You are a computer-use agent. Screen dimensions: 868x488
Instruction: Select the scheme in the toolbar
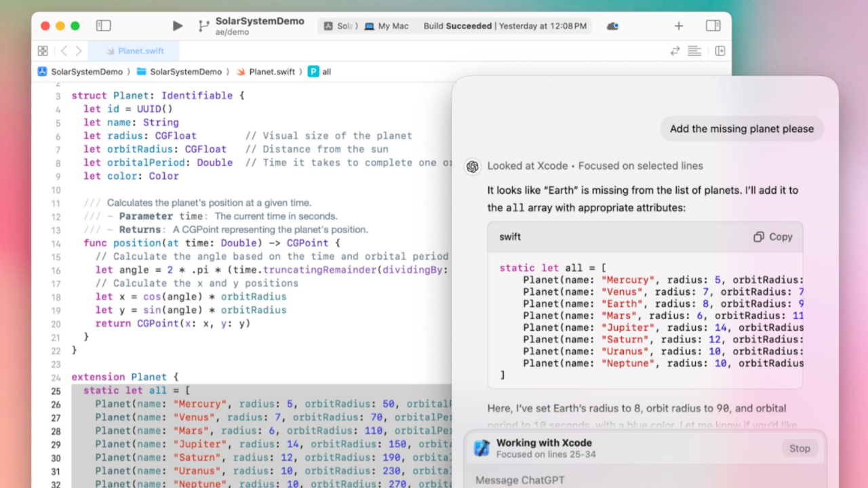(x=340, y=26)
